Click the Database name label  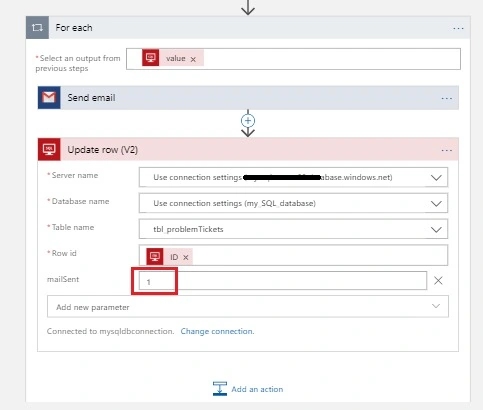80,201
